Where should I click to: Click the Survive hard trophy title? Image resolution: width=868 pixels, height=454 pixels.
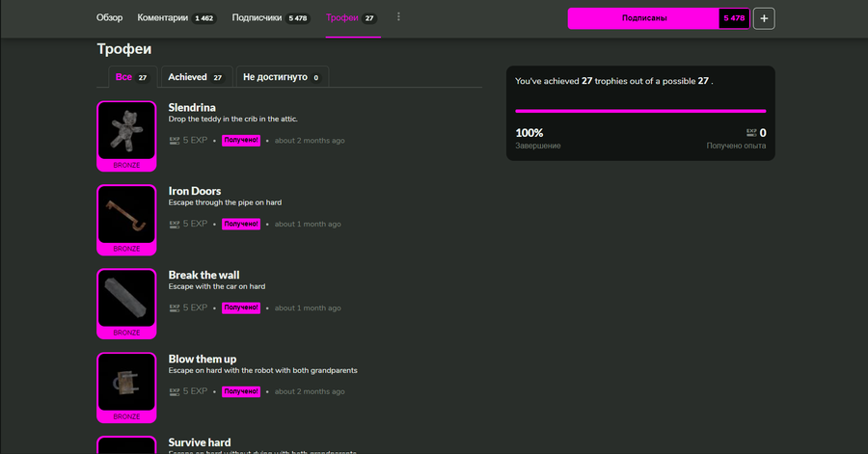200,442
